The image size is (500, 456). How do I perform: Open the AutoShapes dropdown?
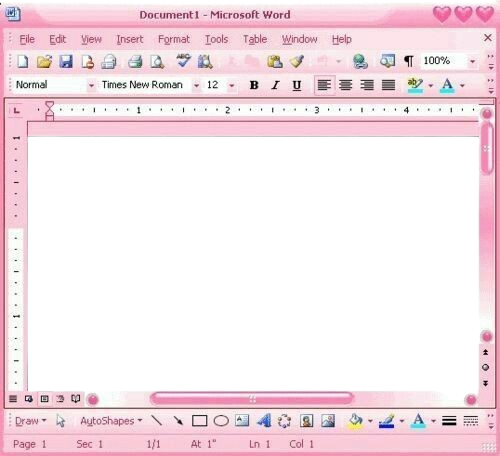click(111, 421)
